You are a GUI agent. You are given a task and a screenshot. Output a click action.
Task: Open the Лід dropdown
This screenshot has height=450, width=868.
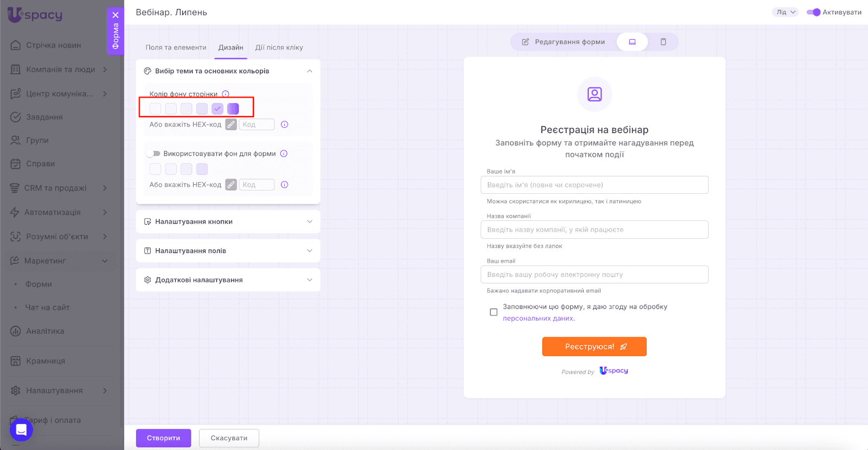(785, 12)
